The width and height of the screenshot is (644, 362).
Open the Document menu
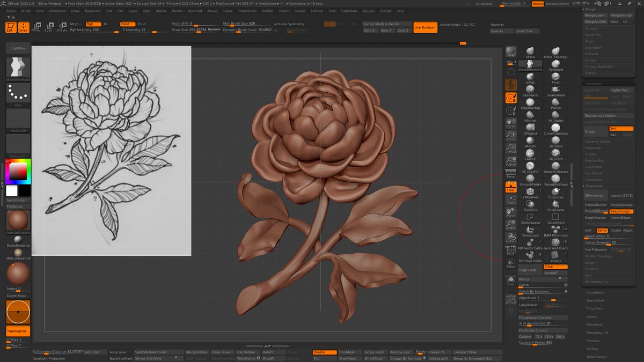point(57,11)
